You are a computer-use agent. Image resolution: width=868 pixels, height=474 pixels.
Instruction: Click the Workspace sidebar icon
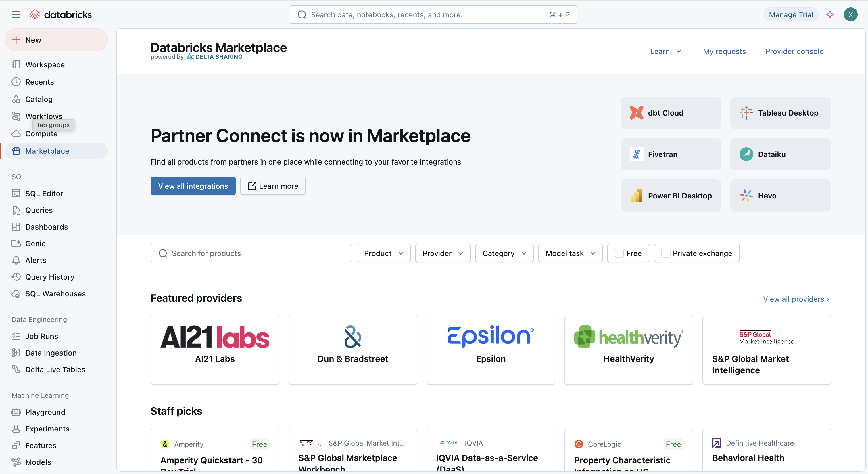point(16,64)
